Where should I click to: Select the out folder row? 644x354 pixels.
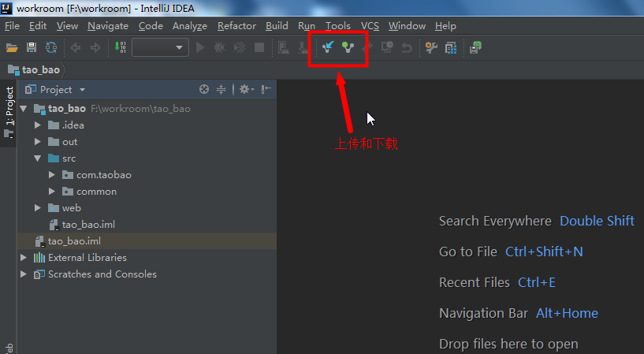(146, 142)
